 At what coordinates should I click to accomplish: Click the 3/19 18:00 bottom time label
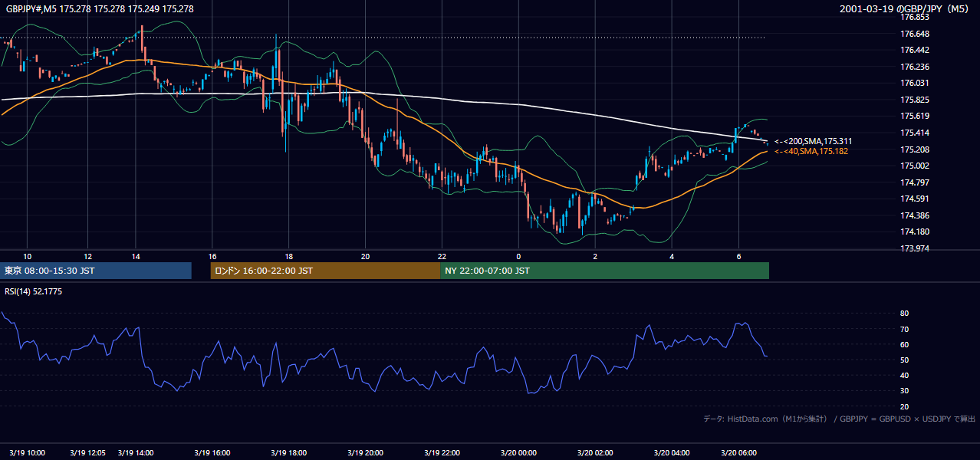tap(288, 453)
